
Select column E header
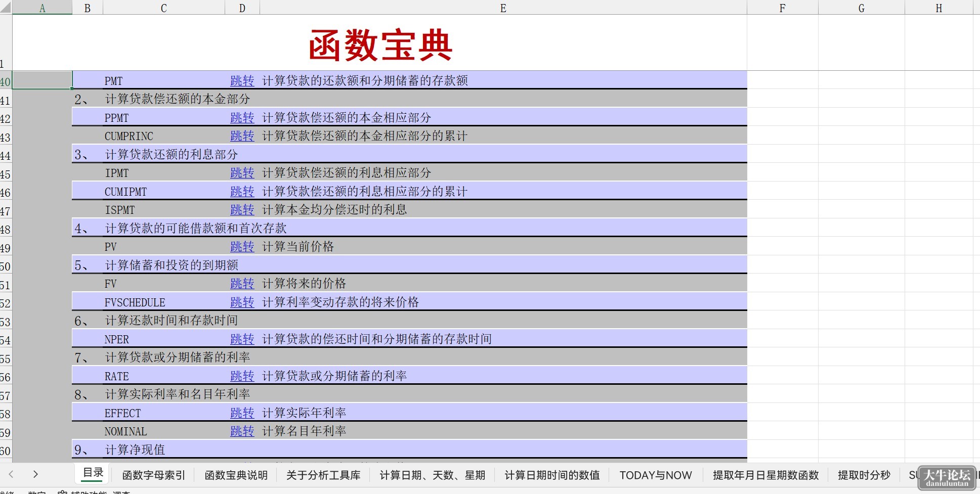coord(503,8)
